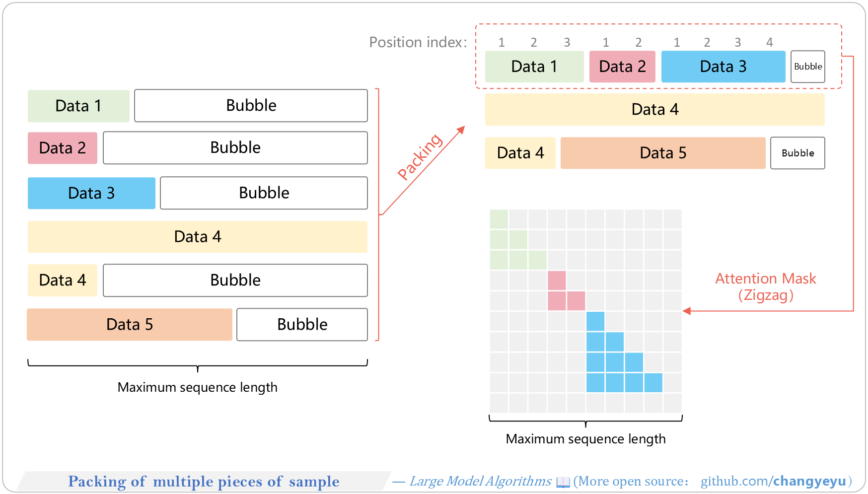Click the topmost blue cell in the attention mask

click(x=595, y=321)
